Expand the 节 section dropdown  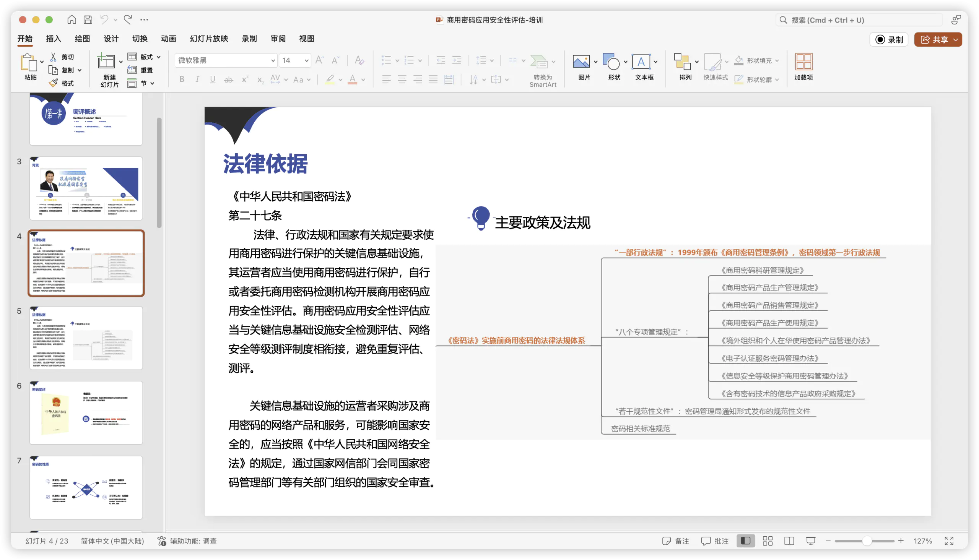click(152, 83)
